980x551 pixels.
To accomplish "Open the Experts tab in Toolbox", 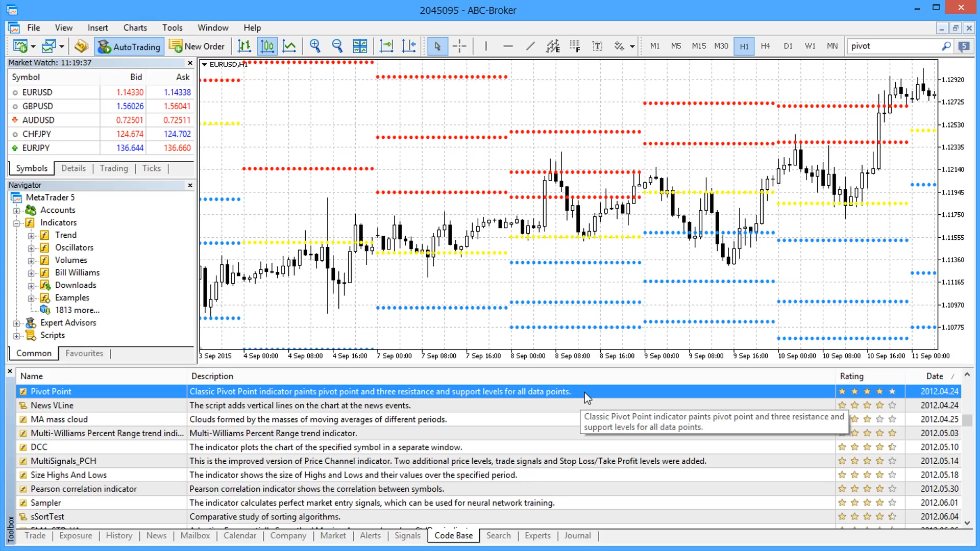I will (x=537, y=536).
